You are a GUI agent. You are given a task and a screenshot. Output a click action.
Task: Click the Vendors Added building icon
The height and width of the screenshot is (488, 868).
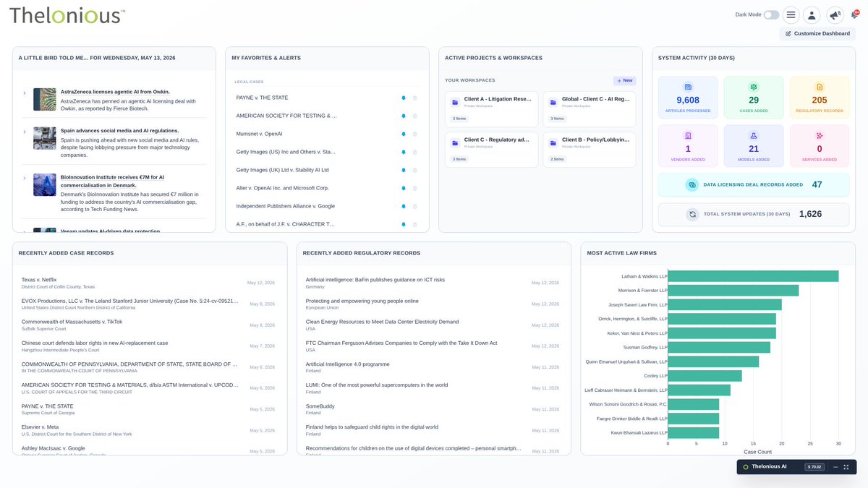click(x=688, y=135)
